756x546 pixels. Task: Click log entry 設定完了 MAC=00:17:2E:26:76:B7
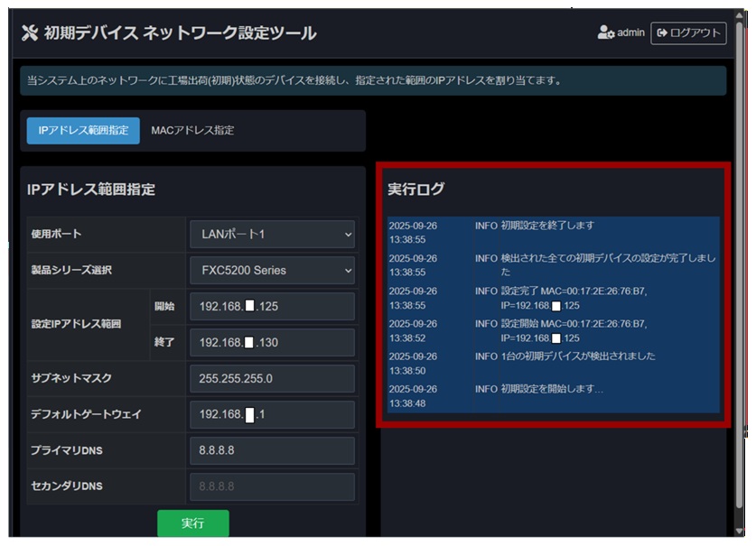(574, 298)
